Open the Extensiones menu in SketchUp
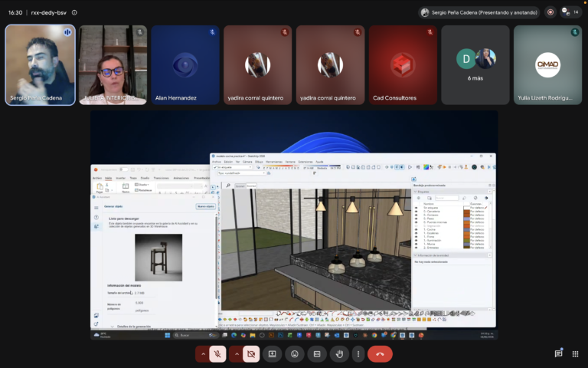The height and width of the screenshot is (368, 588). pyautogui.click(x=305, y=162)
